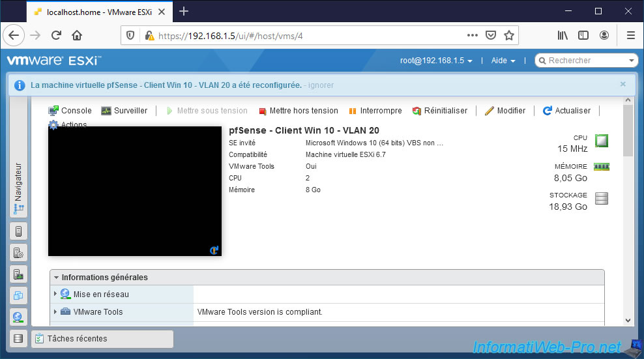Click the refresh icon on console thumbnail
Screen dimensions: 644x359
(214, 250)
